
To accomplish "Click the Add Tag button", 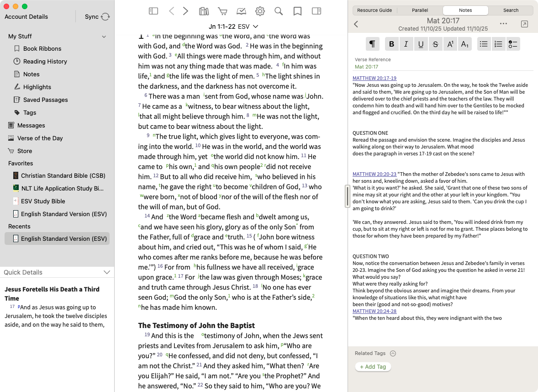I will [x=373, y=367].
